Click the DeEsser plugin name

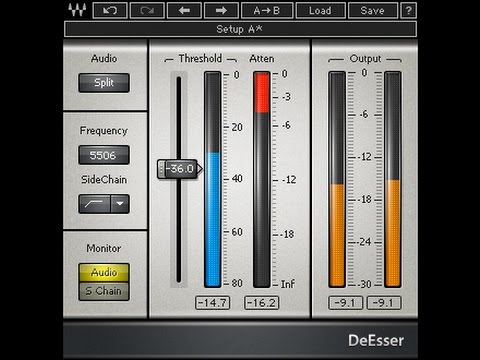(376, 340)
